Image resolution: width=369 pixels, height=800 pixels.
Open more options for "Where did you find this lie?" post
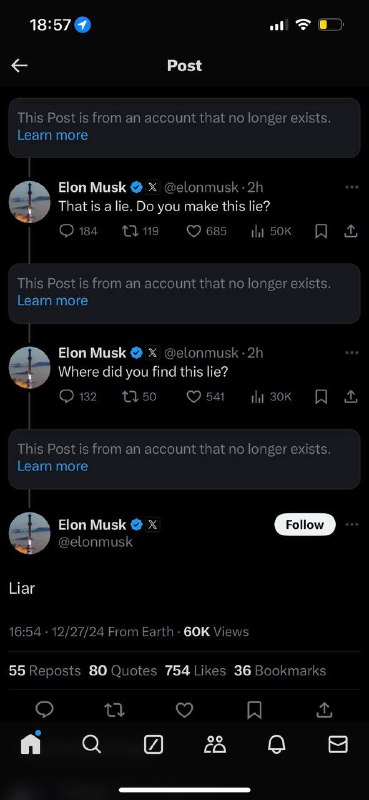[x=352, y=353]
